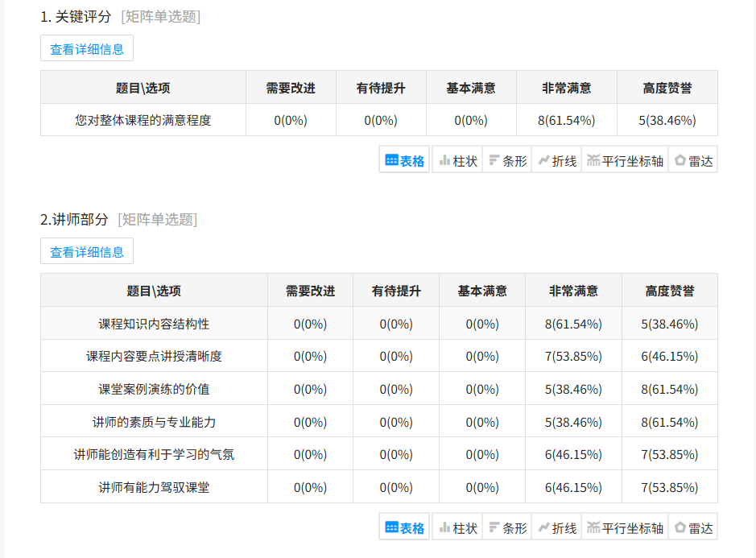Switch 讲师部分 results to 条形 chart

pyautogui.click(x=507, y=527)
